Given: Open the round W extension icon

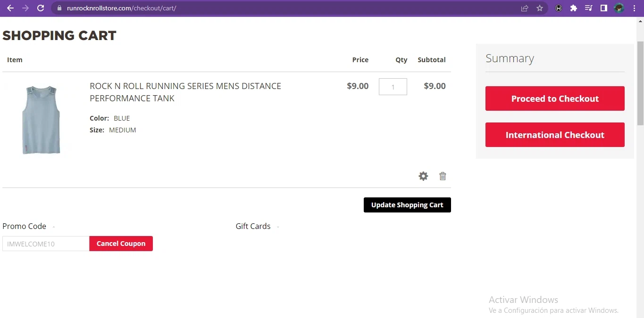Looking at the screenshot, I should pos(559,8).
